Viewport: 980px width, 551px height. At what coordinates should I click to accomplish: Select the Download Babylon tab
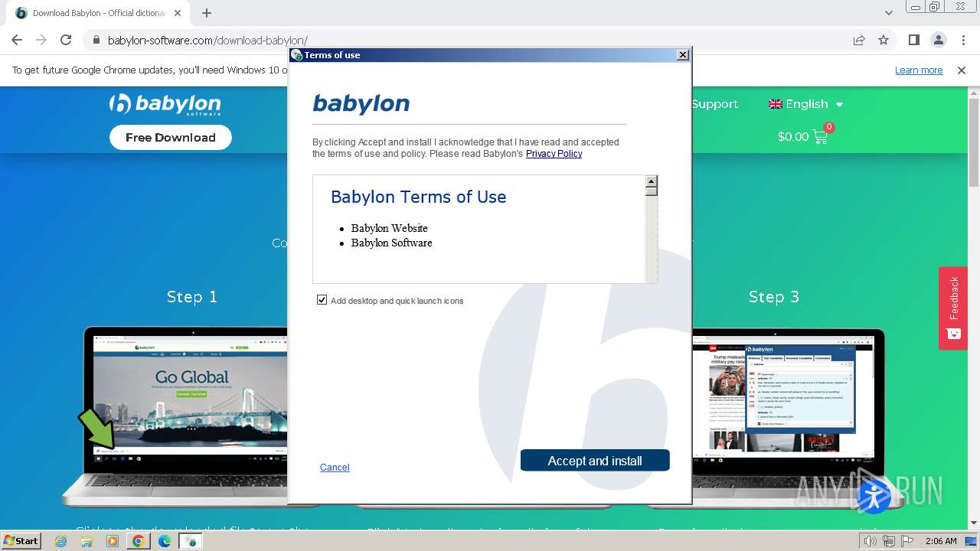tap(98, 13)
